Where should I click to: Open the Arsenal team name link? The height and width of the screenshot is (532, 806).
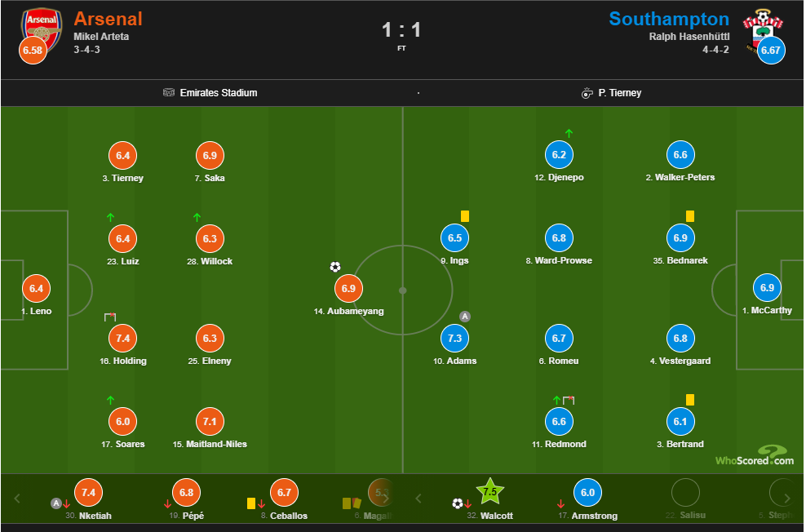108,19
